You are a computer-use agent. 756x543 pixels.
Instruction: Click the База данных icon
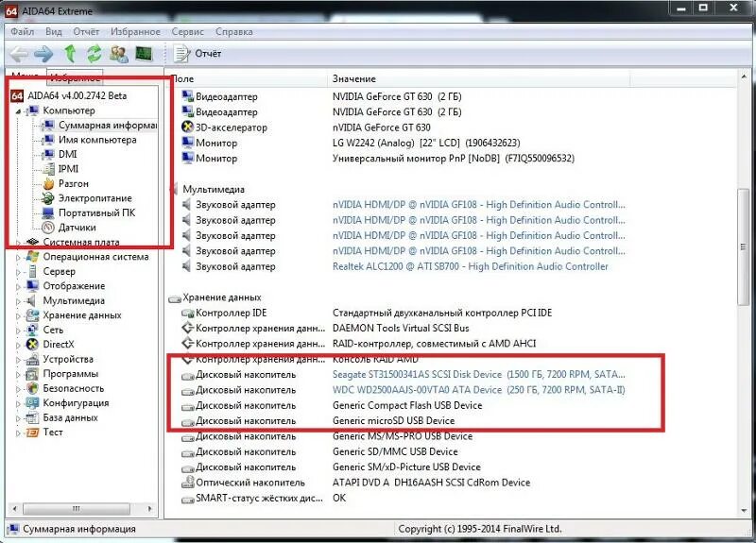(33, 417)
